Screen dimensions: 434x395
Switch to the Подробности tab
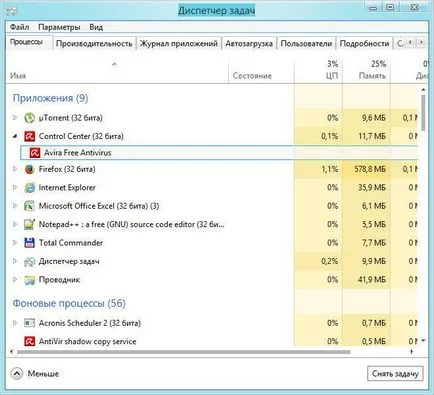tap(364, 44)
